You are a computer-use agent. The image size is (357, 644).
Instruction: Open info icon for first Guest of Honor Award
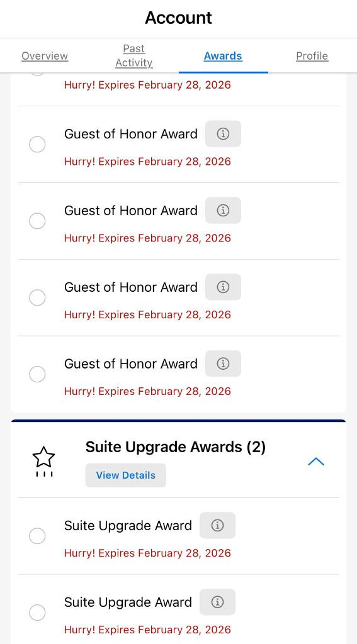pyautogui.click(x=223, y=134)
